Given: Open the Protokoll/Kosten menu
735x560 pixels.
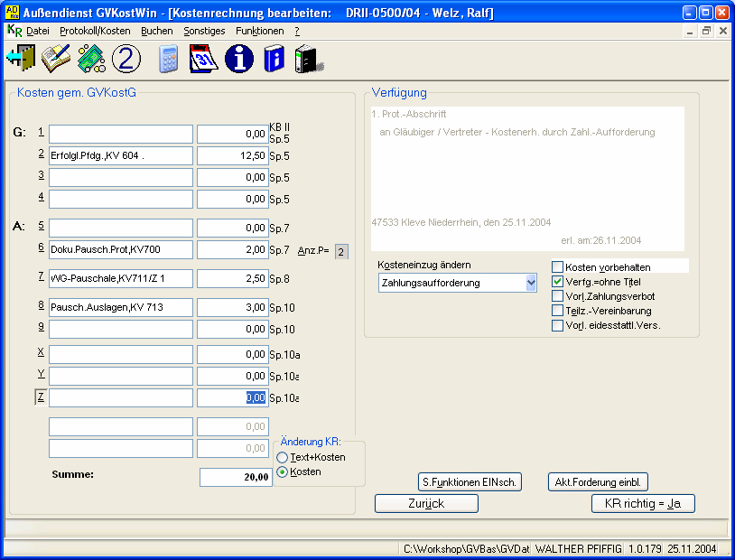Looking at the screenshot, I should pos(95,31).
